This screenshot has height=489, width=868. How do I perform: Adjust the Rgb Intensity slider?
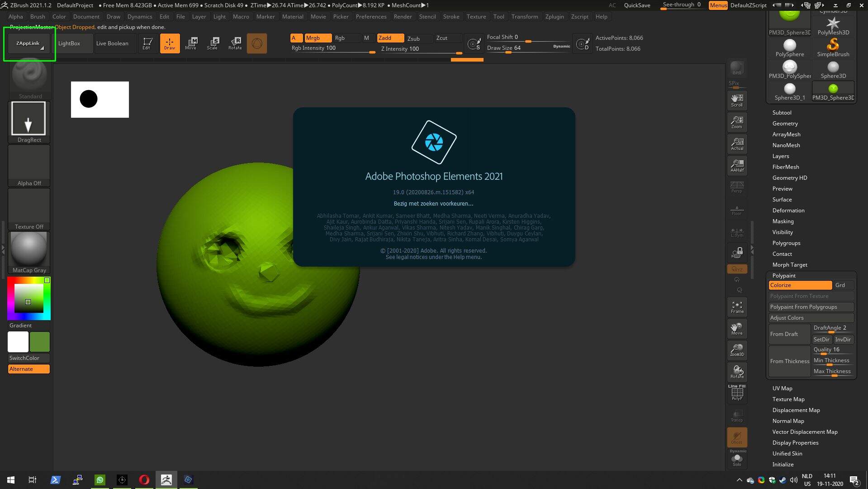pos(333,48)
